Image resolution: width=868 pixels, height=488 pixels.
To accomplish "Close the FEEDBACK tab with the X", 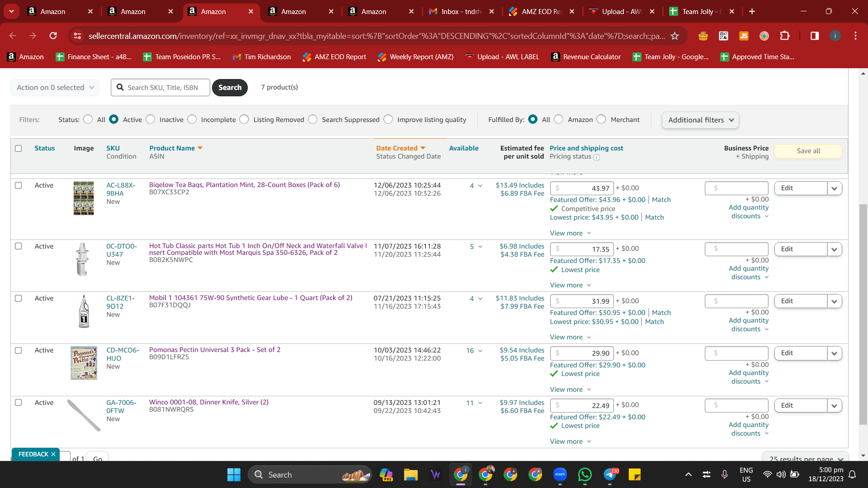I will [x=53, y=454].
